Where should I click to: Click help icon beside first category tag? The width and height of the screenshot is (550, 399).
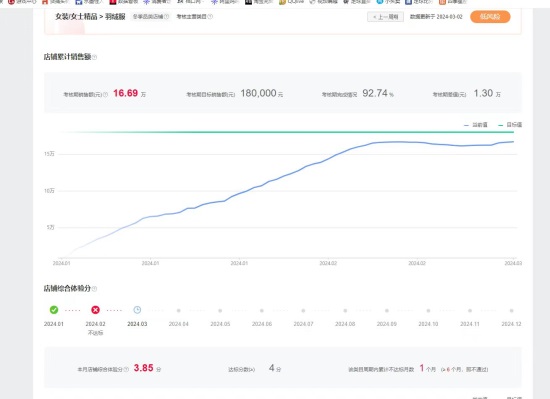[167, 16]
